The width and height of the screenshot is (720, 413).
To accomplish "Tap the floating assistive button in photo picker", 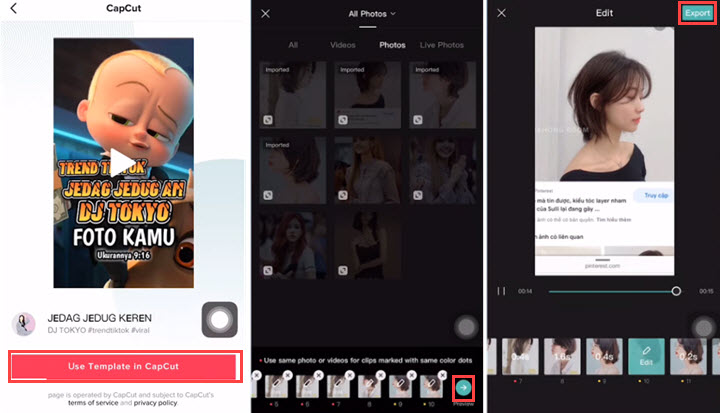I will pos(466,327).
